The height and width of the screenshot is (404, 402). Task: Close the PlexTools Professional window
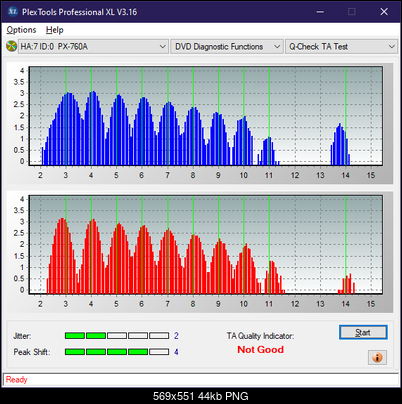pos(384,12)
